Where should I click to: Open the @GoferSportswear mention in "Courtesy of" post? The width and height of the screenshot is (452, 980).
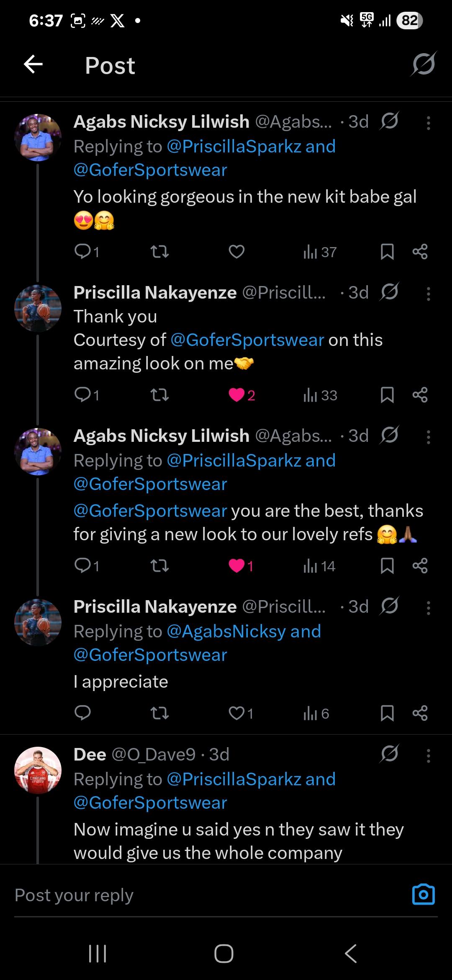[247, 340]
